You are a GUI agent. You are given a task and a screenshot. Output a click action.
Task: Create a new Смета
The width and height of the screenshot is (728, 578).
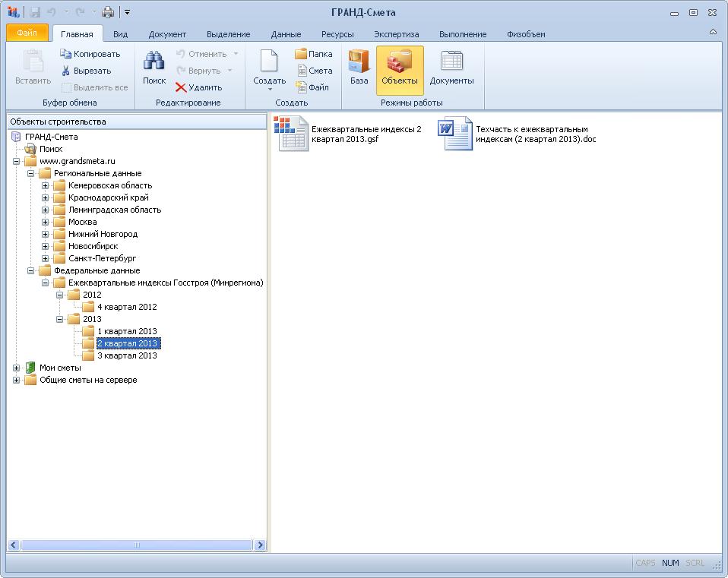click(315, 71)
